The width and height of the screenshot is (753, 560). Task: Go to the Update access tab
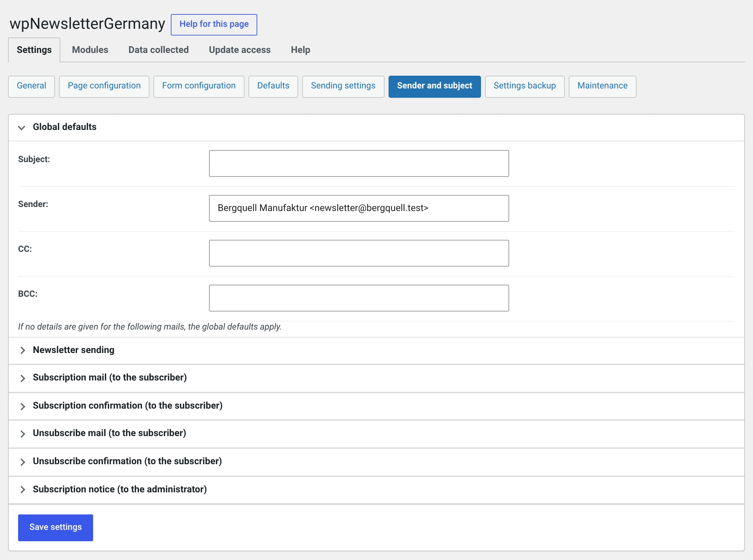click(240, 50)
